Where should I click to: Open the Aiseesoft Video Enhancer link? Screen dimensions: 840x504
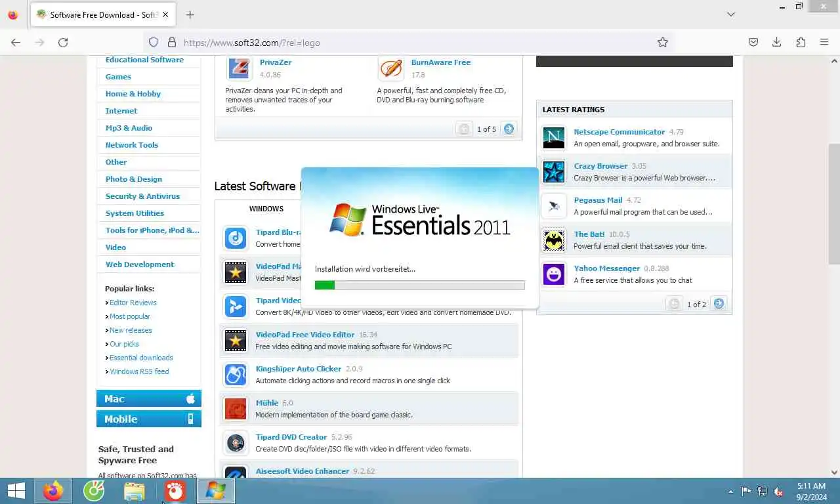pyautogui.click(x=303, y=471)
